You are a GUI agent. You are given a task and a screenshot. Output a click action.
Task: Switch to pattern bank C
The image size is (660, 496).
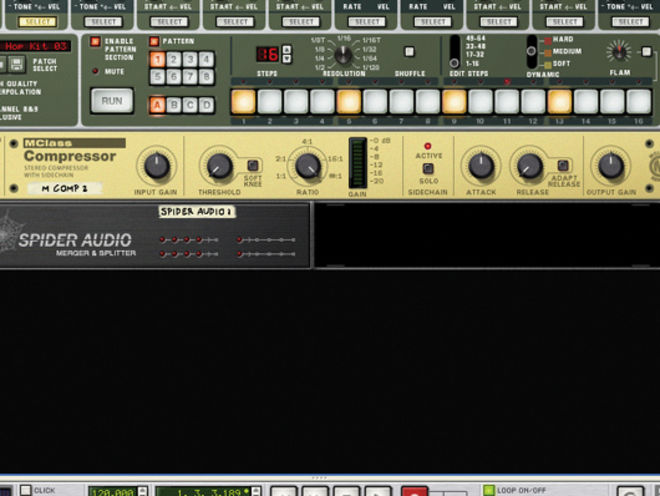[190, 105]
